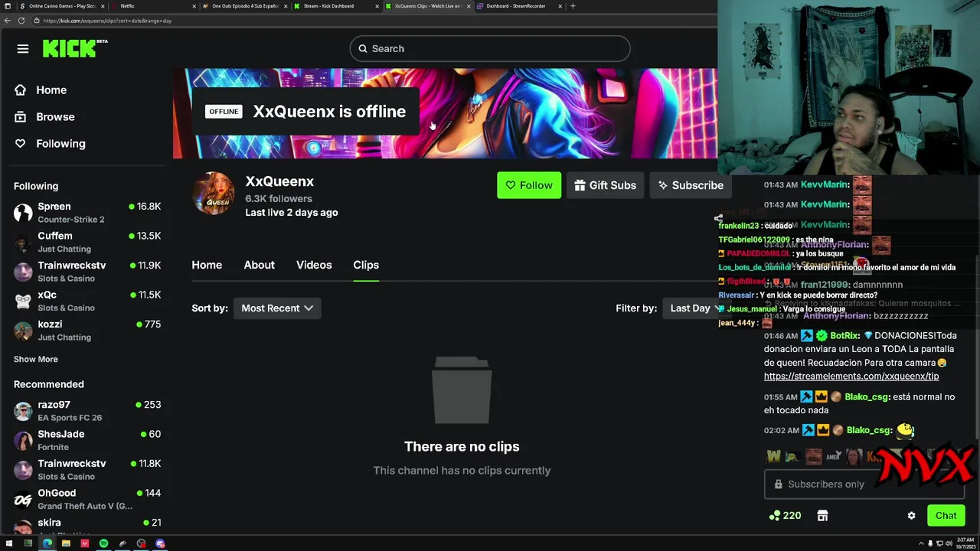Switch to channel Home tab
The width and height of the screenshot is (980, 551).
(207, 265)
